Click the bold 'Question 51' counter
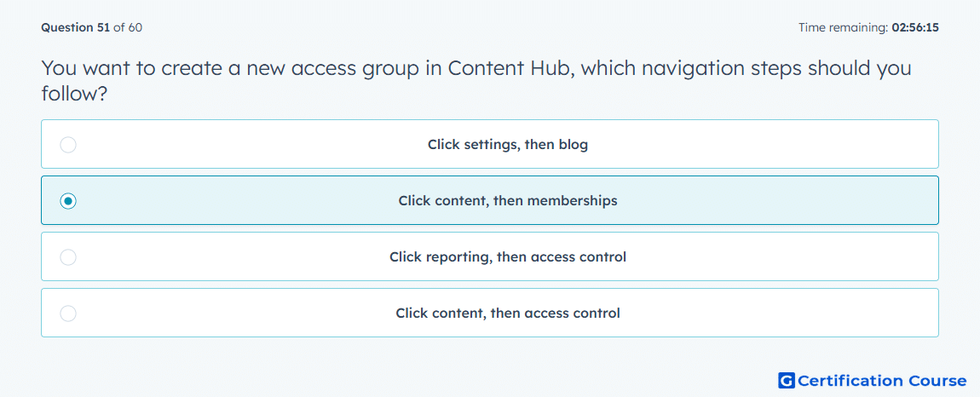Screen dimensions: 980x397 tap(76, 27)
